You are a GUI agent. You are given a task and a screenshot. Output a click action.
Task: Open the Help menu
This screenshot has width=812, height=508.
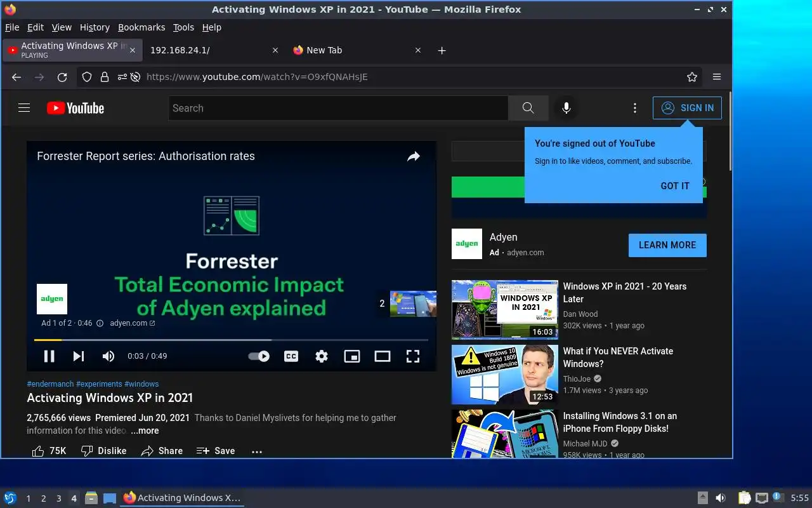point(212,27)
